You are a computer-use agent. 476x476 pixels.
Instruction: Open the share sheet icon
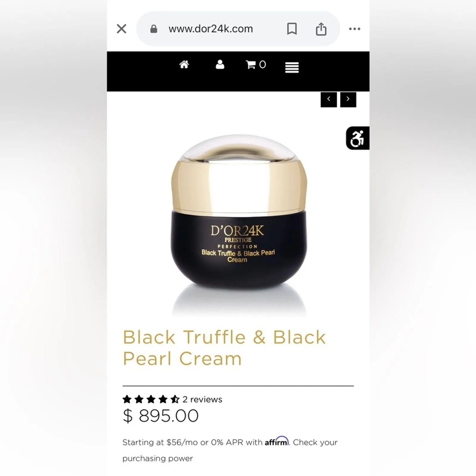point(321,29)
